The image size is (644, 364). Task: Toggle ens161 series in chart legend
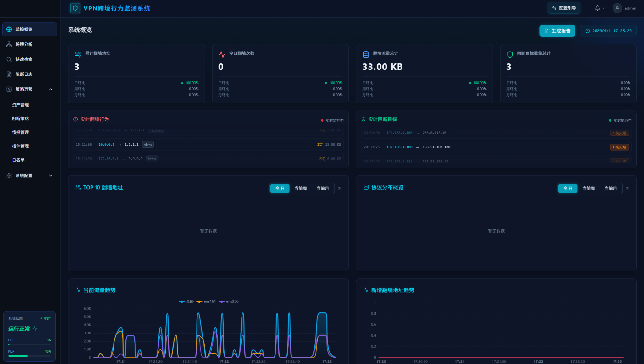click(x=206, y=301)
